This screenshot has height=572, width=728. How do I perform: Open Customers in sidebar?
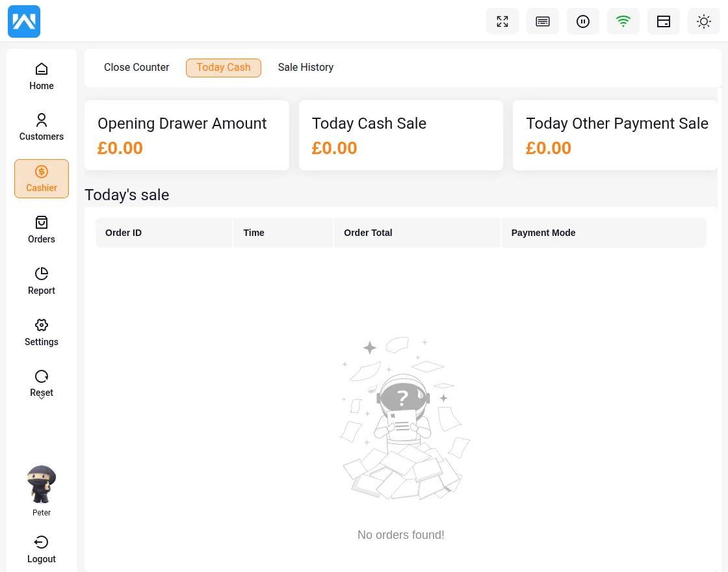[x=42, y=127]
